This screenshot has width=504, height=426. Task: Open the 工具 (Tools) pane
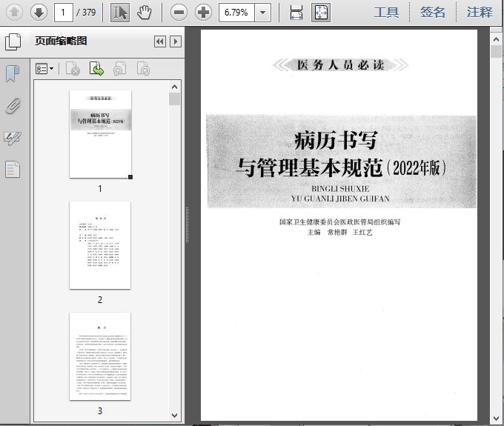386,13
